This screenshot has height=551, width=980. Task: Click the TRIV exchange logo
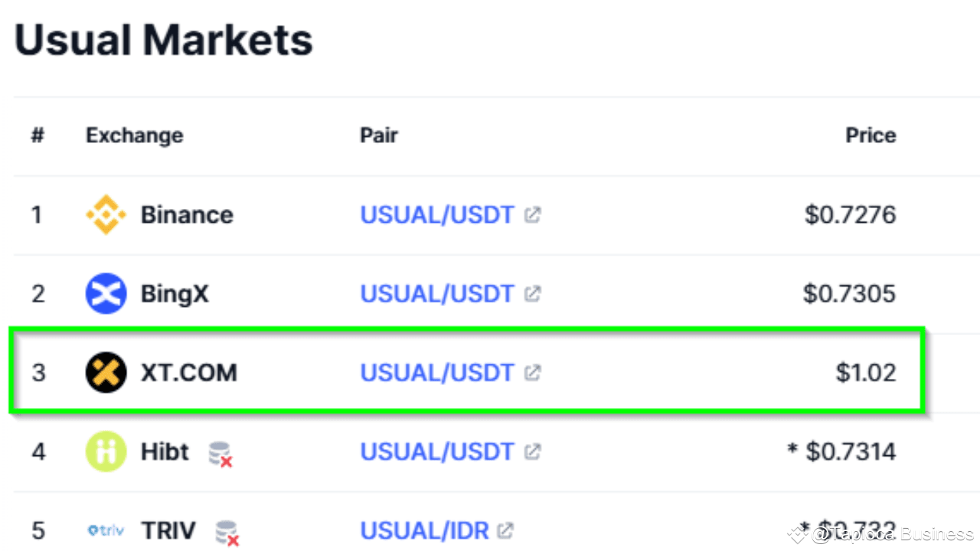point(106,530)
